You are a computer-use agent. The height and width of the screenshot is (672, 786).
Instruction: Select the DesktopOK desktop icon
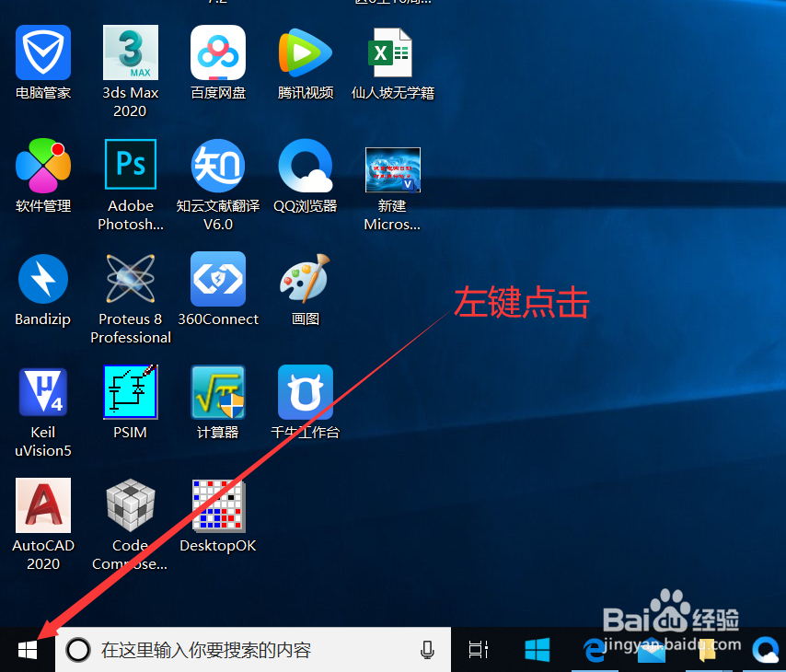(218, 505)
